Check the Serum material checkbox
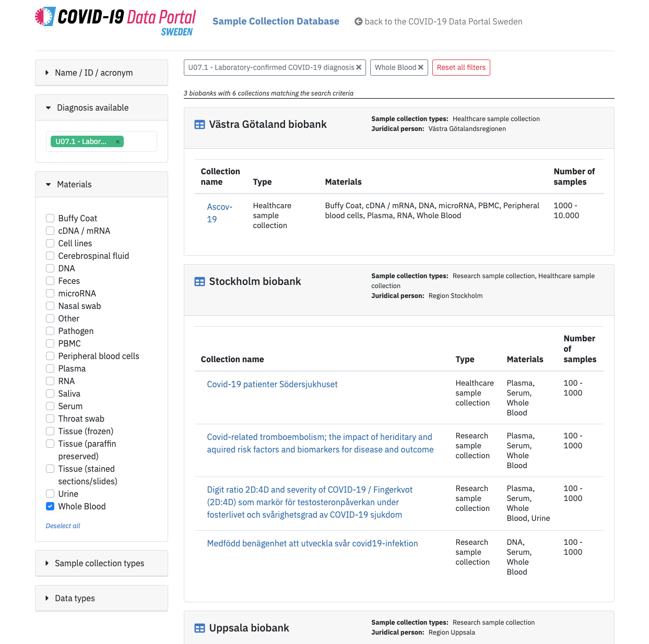The width and height of the screenshot is (649, 644). [50, 406]
